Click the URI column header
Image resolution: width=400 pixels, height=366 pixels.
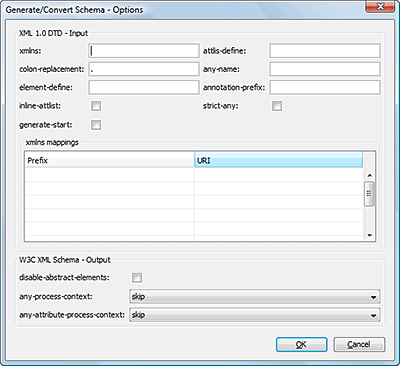pos(278,160)
